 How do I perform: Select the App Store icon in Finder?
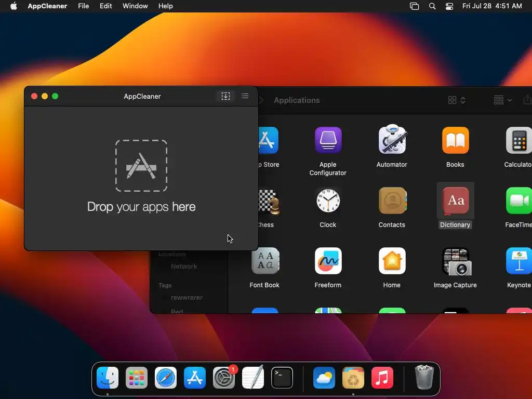[269, 140]
